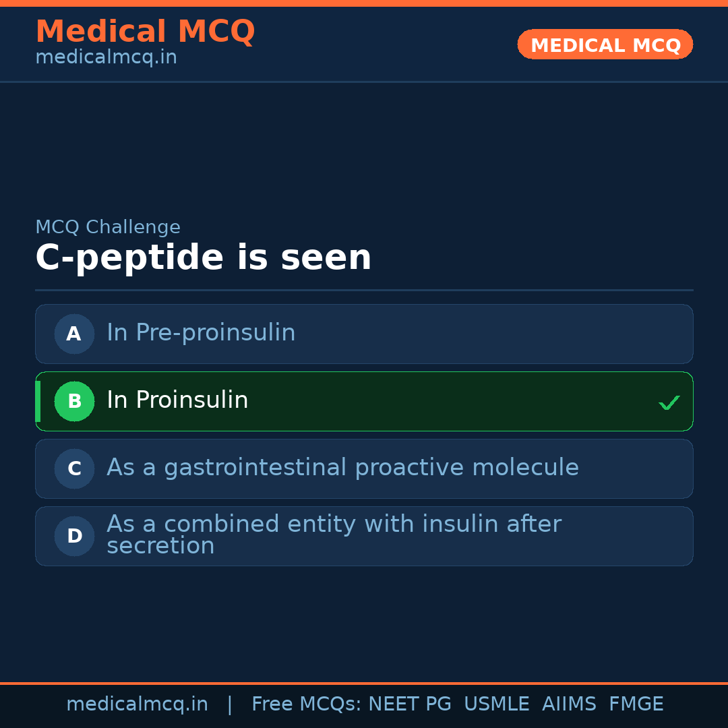Select answer "In Proinsulin"
Viewport: 728px width, 728px height.
(x=177, y=400)
